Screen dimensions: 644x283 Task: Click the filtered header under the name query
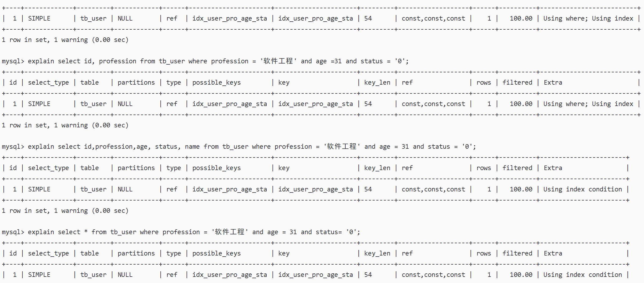point(517,168)
